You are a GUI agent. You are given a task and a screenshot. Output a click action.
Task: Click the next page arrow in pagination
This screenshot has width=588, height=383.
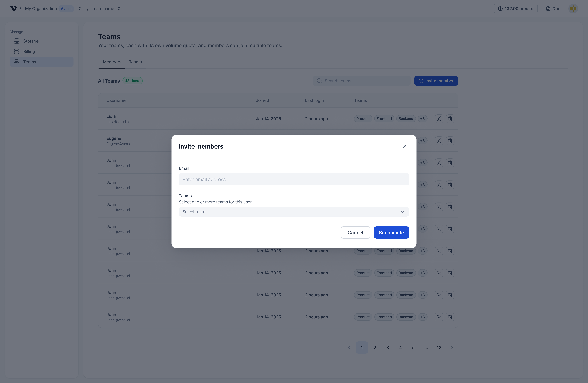pyautogui.click(x=452, y=347)
